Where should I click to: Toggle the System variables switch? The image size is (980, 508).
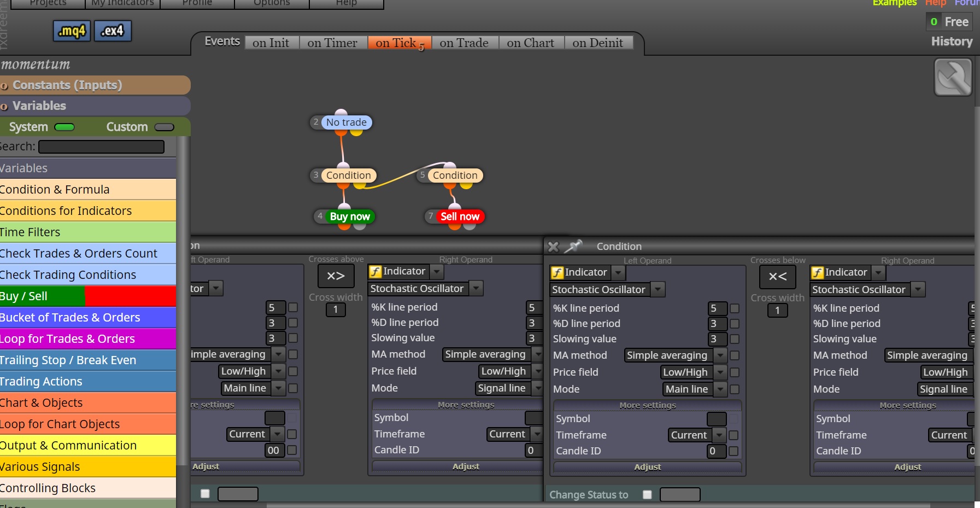click(x=64, y=127)
